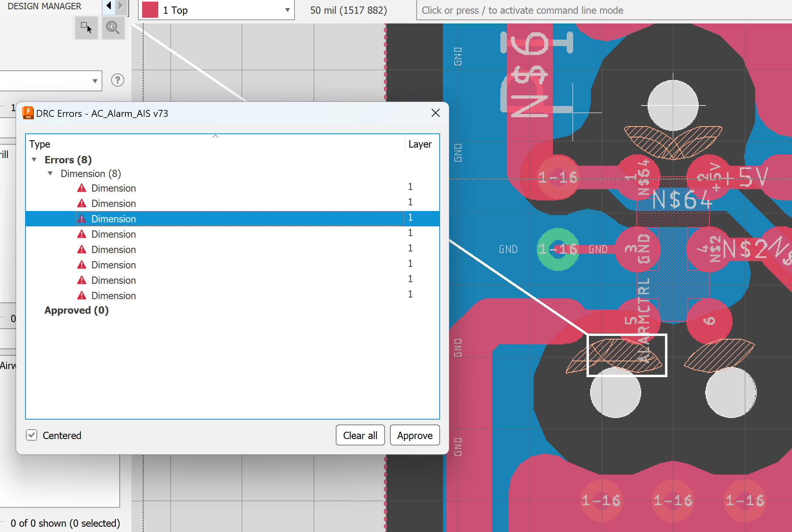This screenshot has width=792, height=532.
Task: Click the warning icon on the last Dimension error
Action: click(x=83, y=296)
